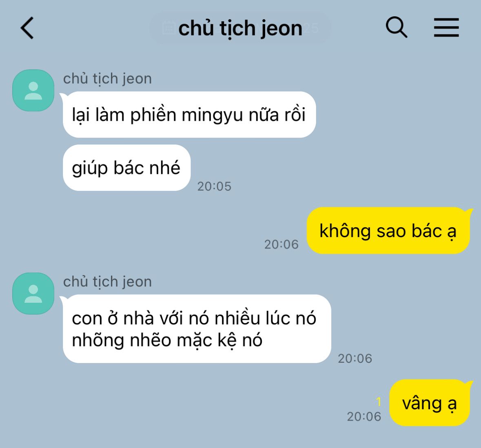Select the message starting 'con ở nhà với nó'

[x=197, y=329]
